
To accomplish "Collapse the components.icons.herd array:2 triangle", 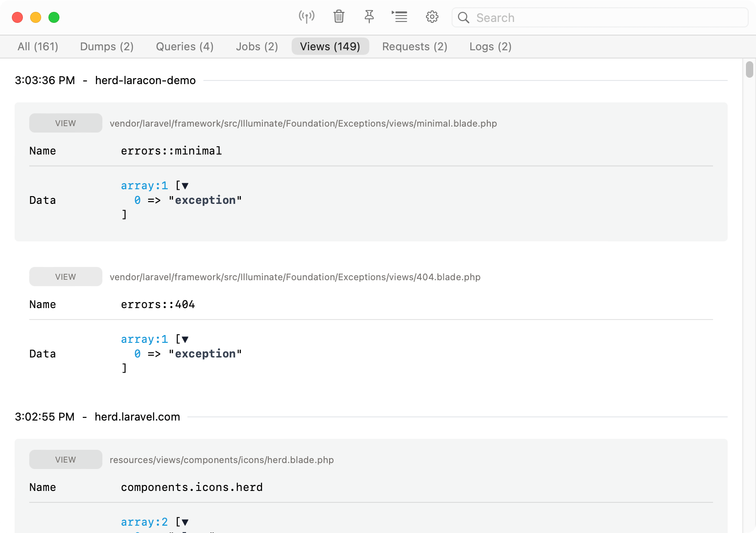I will coord(185,522).
